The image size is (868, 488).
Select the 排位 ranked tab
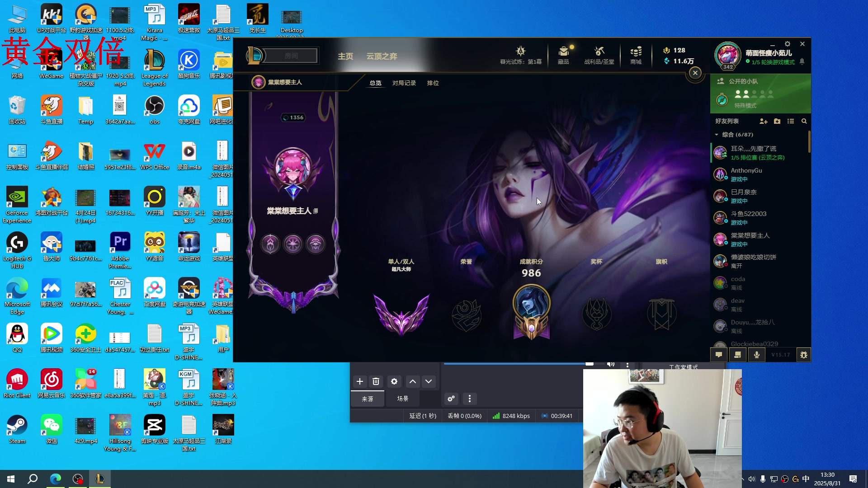coord(433,83)
